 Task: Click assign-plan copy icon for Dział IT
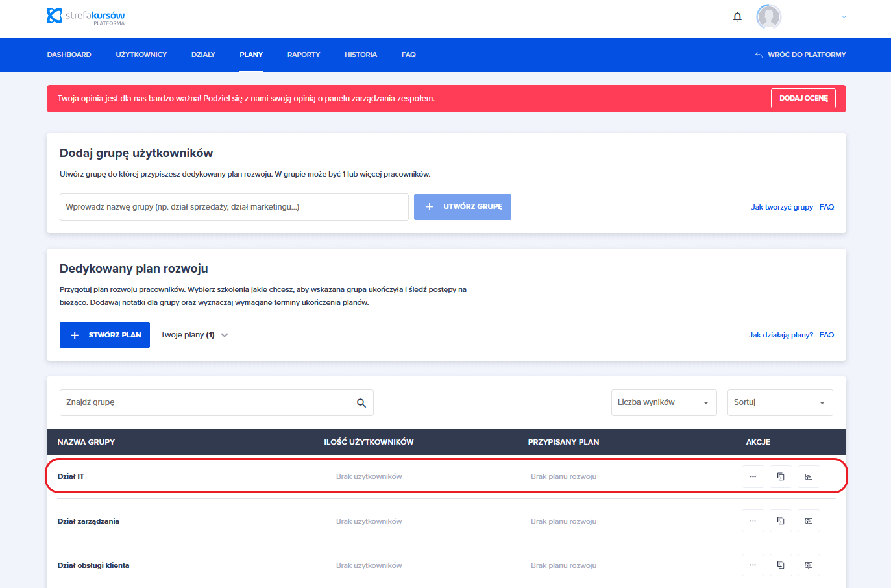781,477
